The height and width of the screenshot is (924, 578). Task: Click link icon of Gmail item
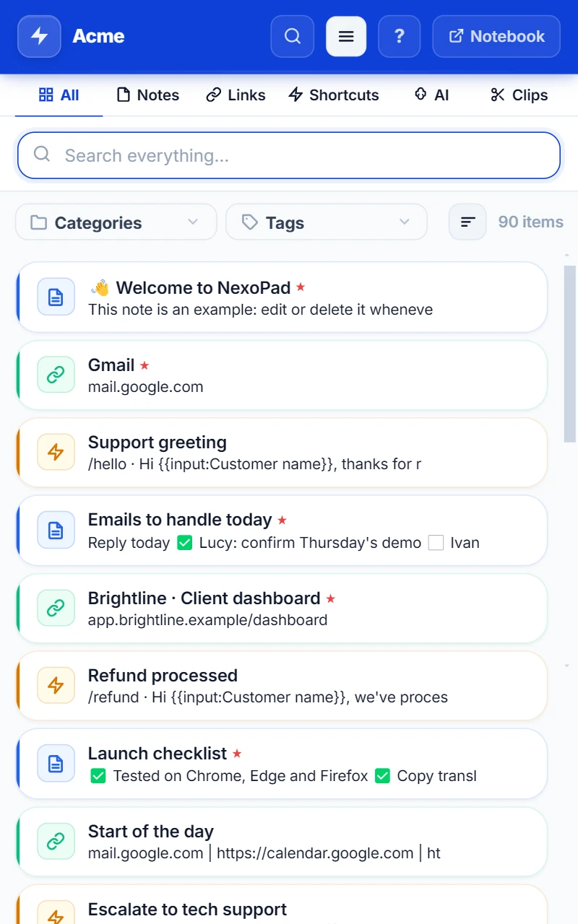[x=56, y=375]
